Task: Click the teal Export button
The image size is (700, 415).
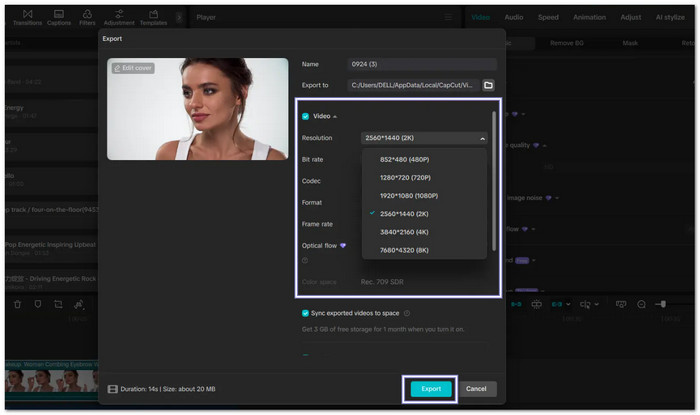Action: point(431,389)
